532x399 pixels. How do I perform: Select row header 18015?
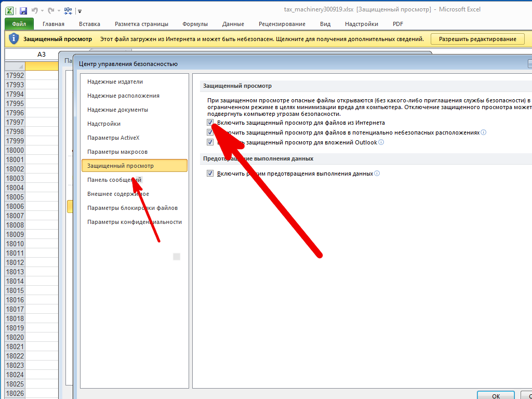15,290
